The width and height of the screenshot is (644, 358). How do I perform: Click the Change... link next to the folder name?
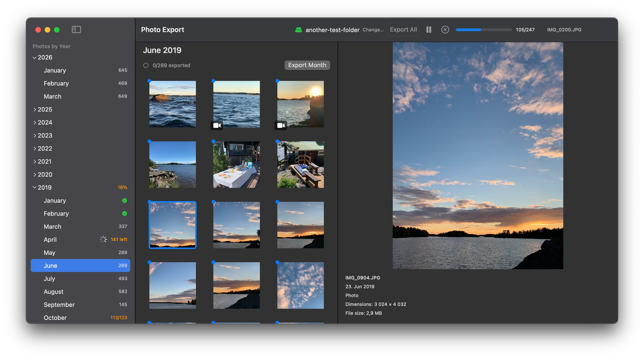click(373, 30)
